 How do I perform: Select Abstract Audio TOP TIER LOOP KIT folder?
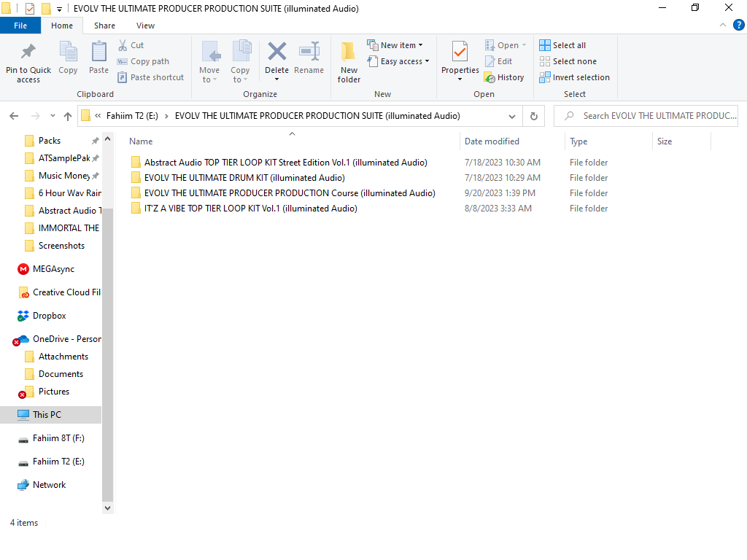coord(286,163)
